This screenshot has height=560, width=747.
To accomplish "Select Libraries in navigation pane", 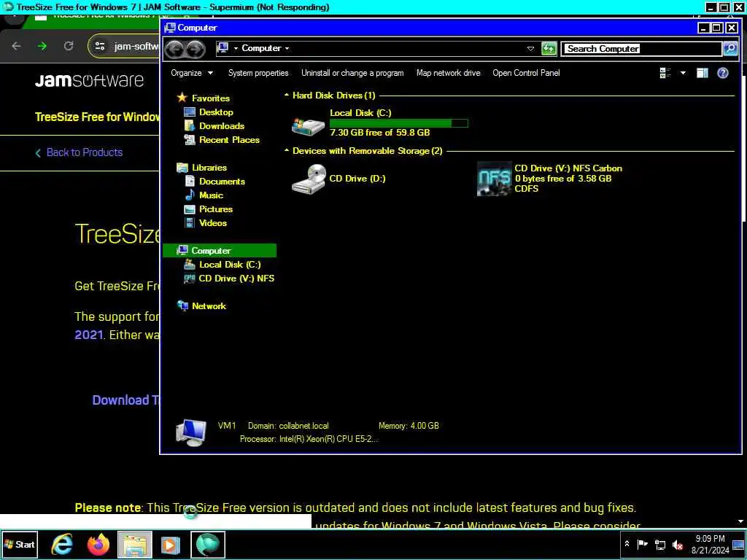I will coord(209,167).
